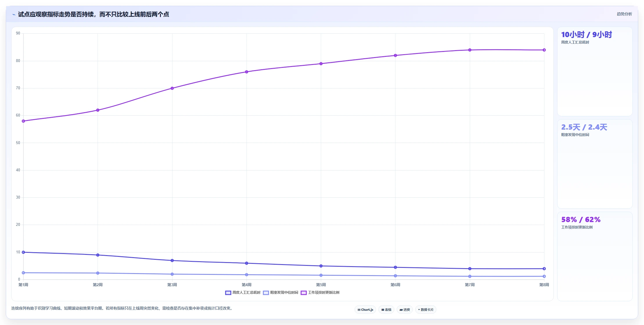The image size is (644, 325).
Task: Click the 阻塞发现中位时间 caption in the side card
Action: (575, 135)
